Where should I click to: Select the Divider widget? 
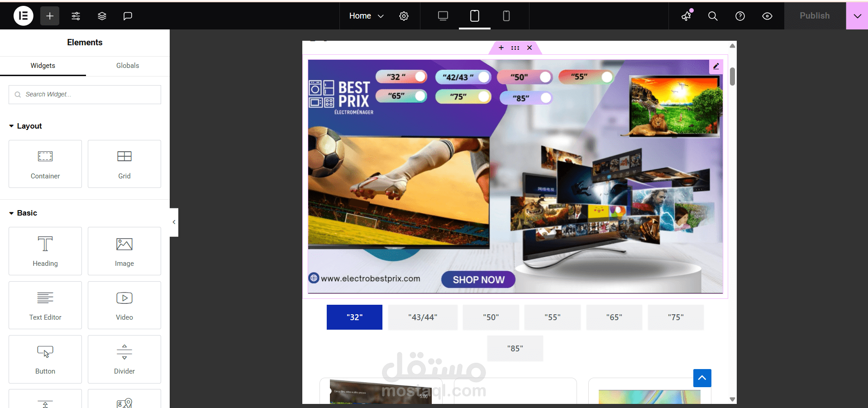(x=124, y=359)
